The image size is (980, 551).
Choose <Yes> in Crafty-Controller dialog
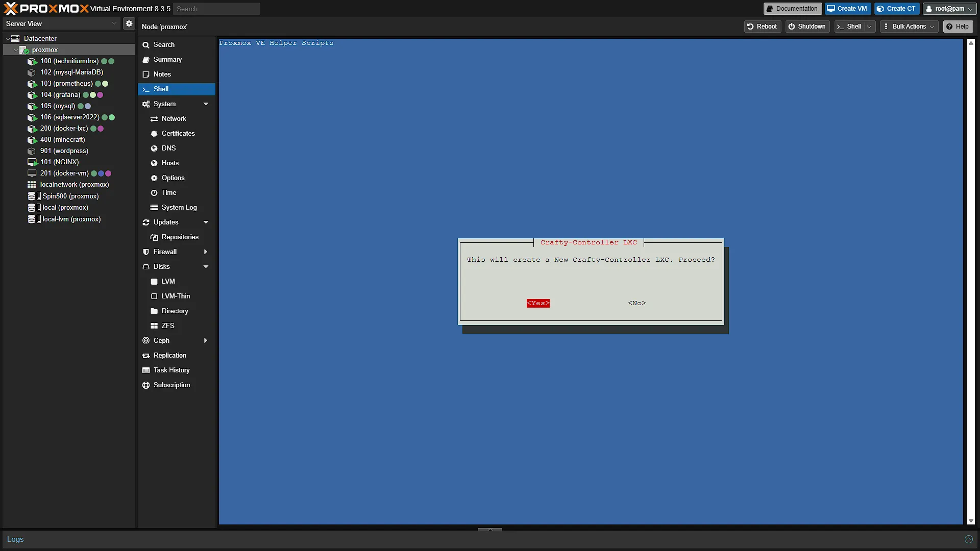click(x=538, y=304)
